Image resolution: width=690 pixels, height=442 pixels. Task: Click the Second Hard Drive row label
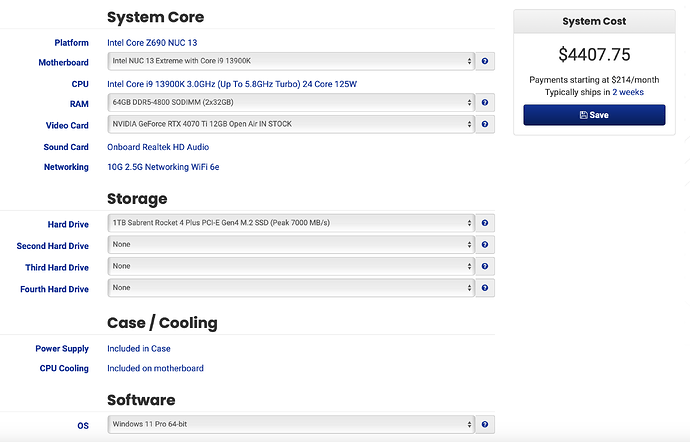[x=52, y=246]
